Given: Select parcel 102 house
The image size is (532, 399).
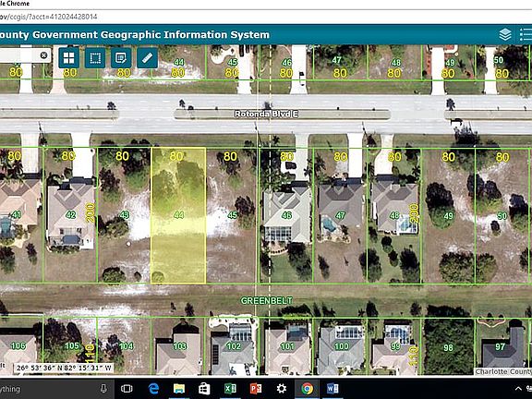Looking at the screenshot, I should 233,346.
